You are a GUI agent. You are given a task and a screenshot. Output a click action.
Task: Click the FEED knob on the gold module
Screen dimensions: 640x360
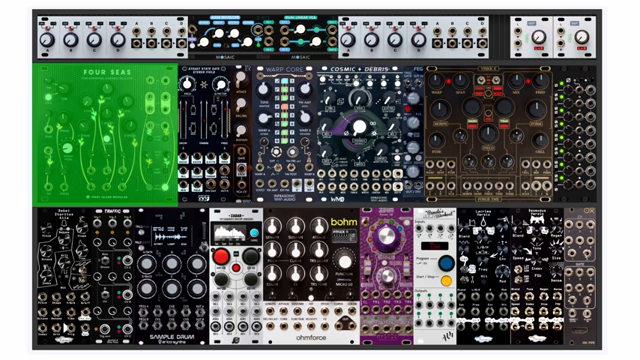(541, 81)
